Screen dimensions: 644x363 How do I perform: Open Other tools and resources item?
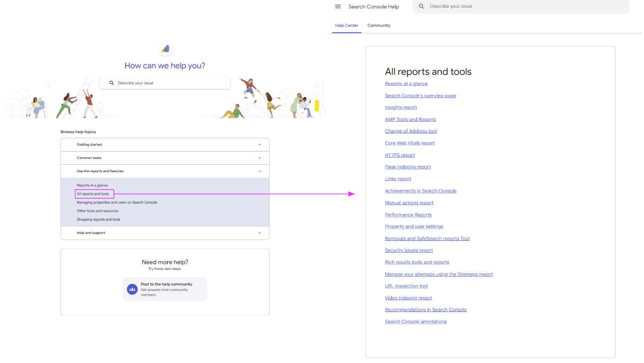tap(98, 211)
